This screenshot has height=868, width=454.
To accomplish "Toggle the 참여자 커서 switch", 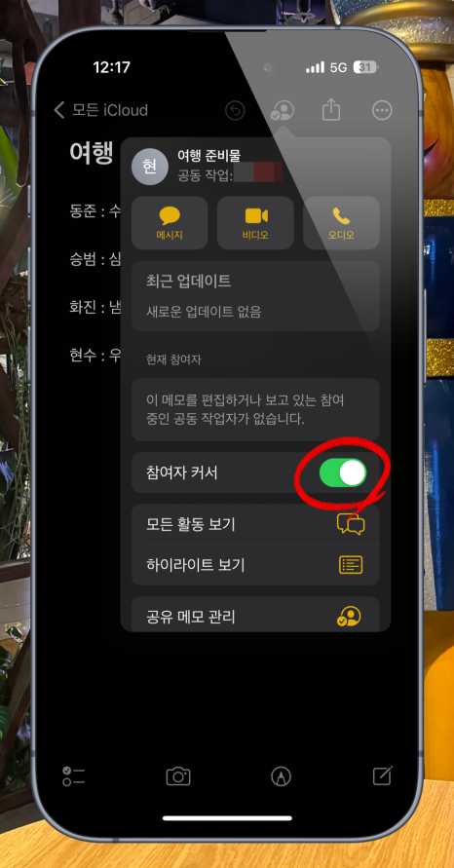I will click(343, 472).
